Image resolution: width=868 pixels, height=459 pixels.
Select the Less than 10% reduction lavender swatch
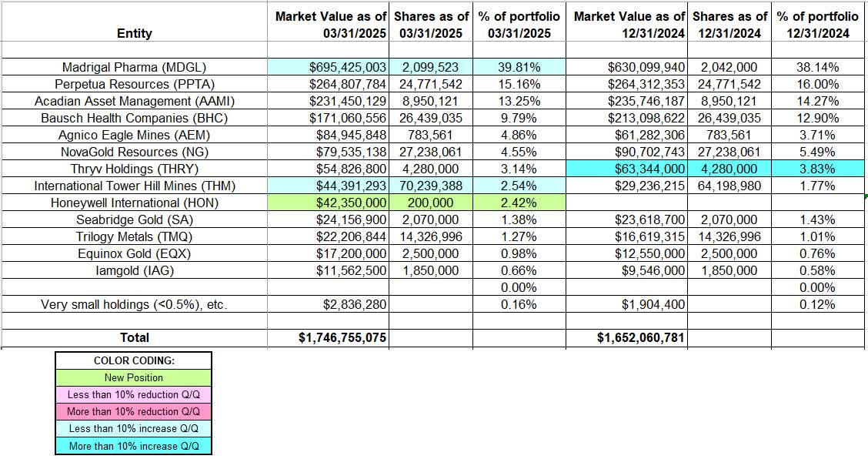[x=132, y=394]
